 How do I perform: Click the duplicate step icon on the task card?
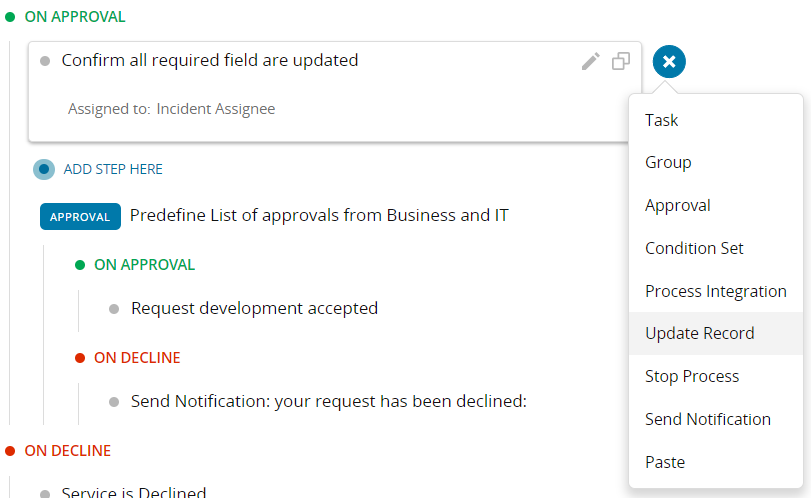621,62
